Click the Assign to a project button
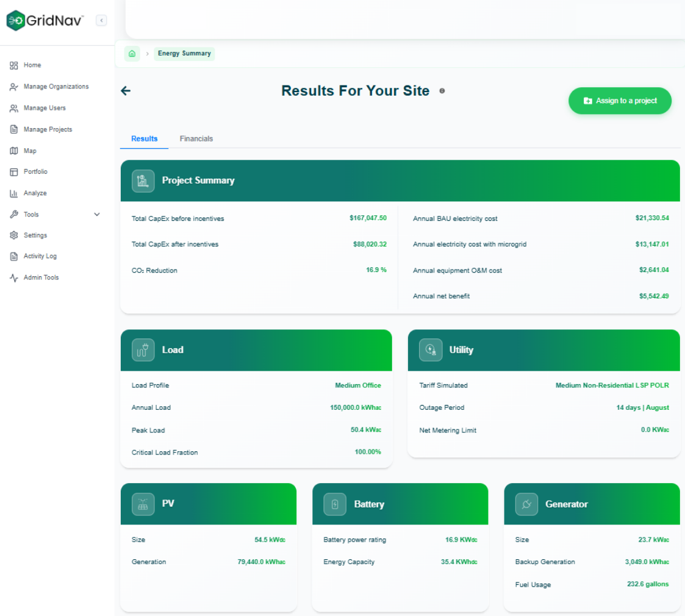 click(620, 101)
